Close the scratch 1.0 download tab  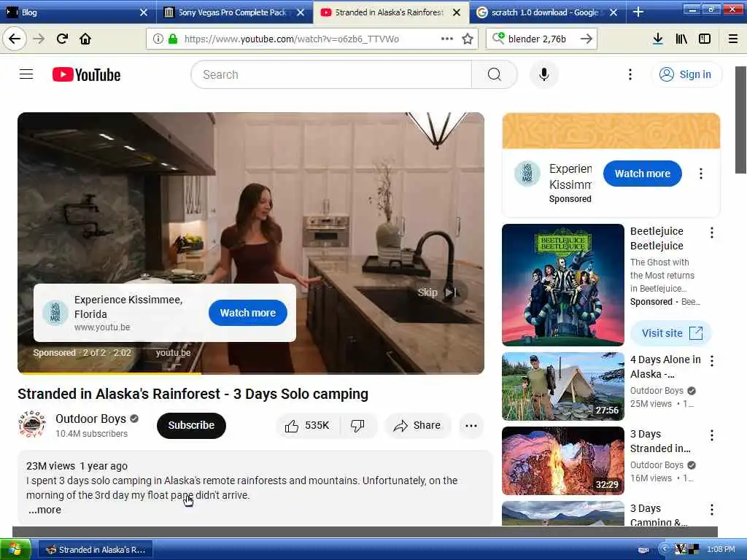click(614, 12)
